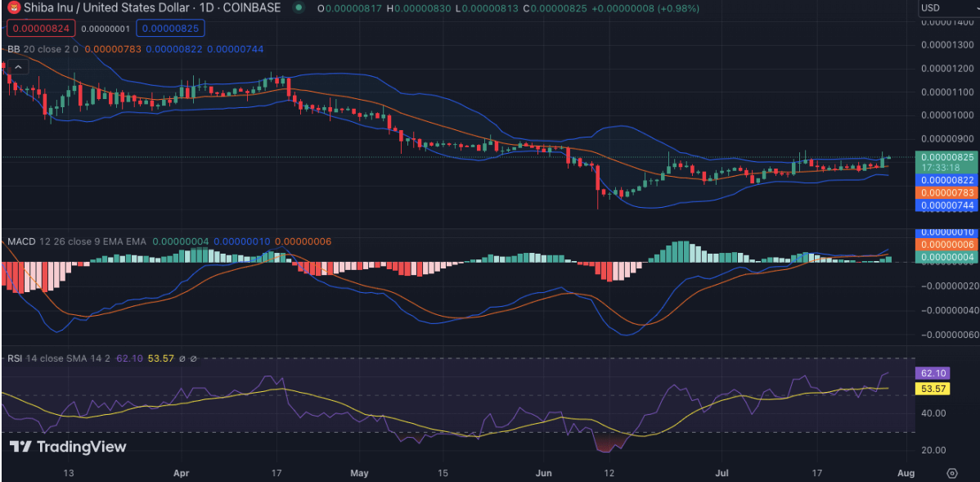Viewport: 980px width, 482px height.
Task: Click the Aug label on time axis
Action: [x=906, y=473]
